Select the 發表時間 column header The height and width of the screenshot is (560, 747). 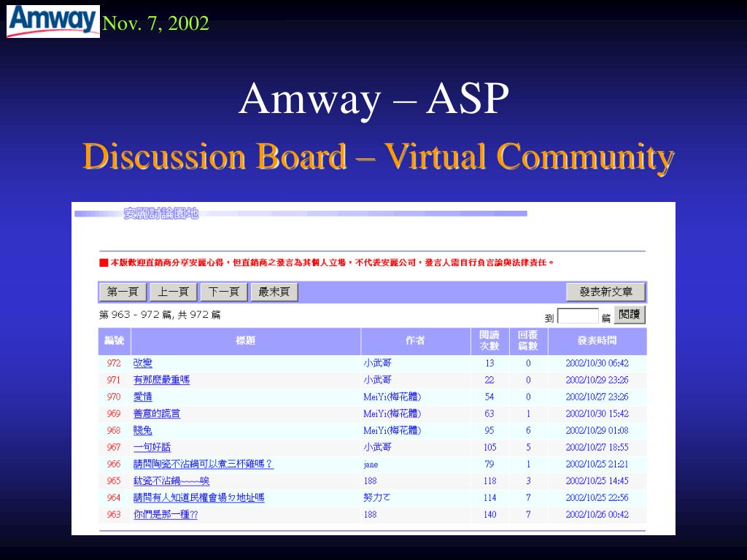597,341
